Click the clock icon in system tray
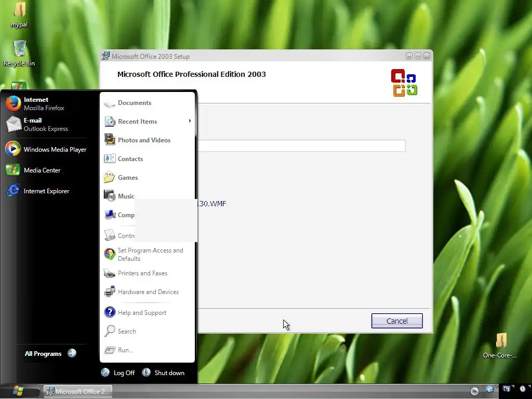 pyautogui.click(x=523, y=390)
